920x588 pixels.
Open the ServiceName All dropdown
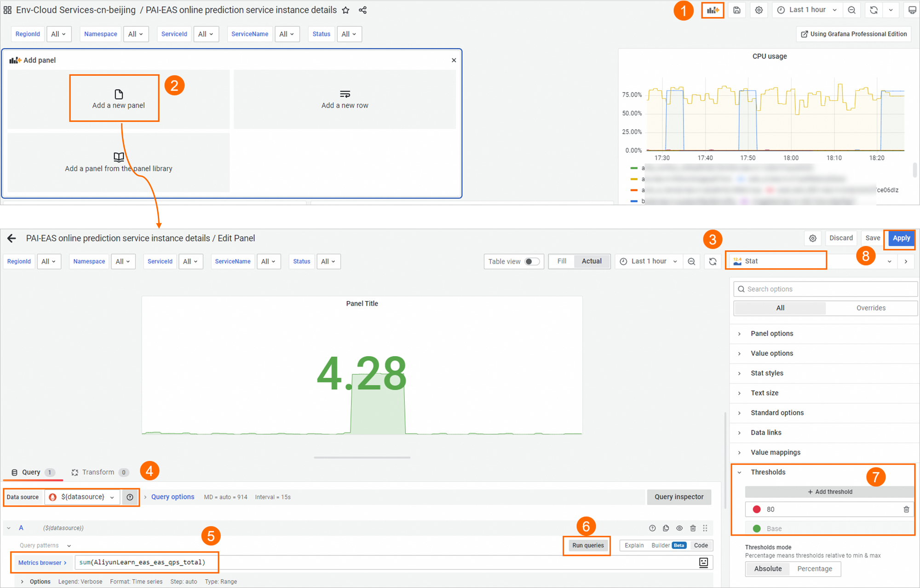click(x=287, y=34)
